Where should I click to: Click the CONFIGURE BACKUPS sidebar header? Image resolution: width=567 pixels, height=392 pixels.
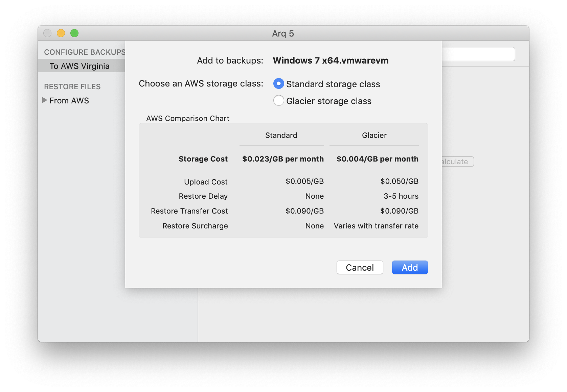[85, 52]
